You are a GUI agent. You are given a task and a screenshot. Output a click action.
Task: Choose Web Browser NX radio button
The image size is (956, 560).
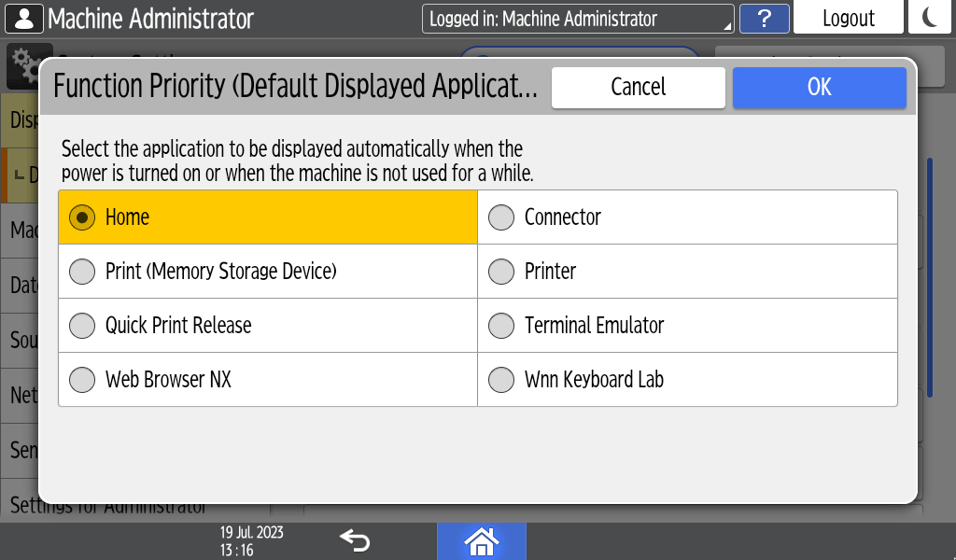click(83, 380)
